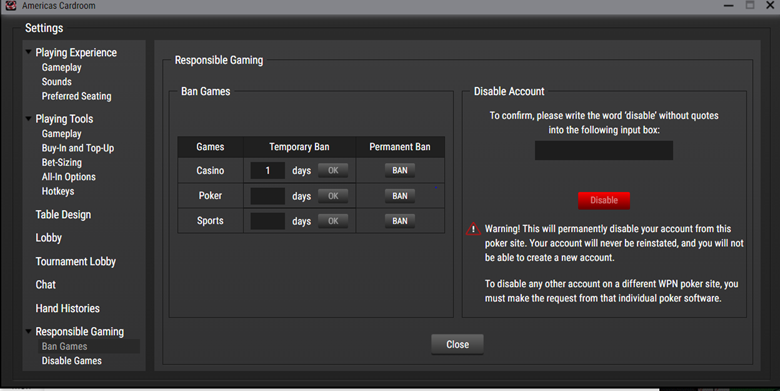Click the Games column header
The height and width of the screenshot is (391, 780).
[210, 147]
